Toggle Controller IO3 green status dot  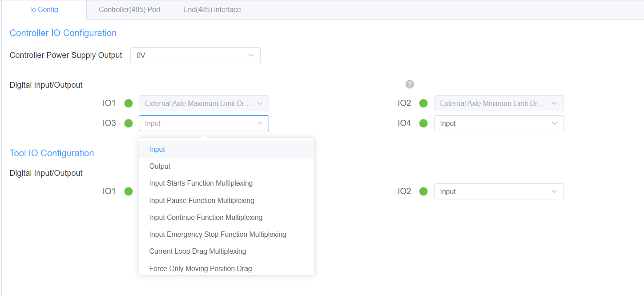coord(129,123)
